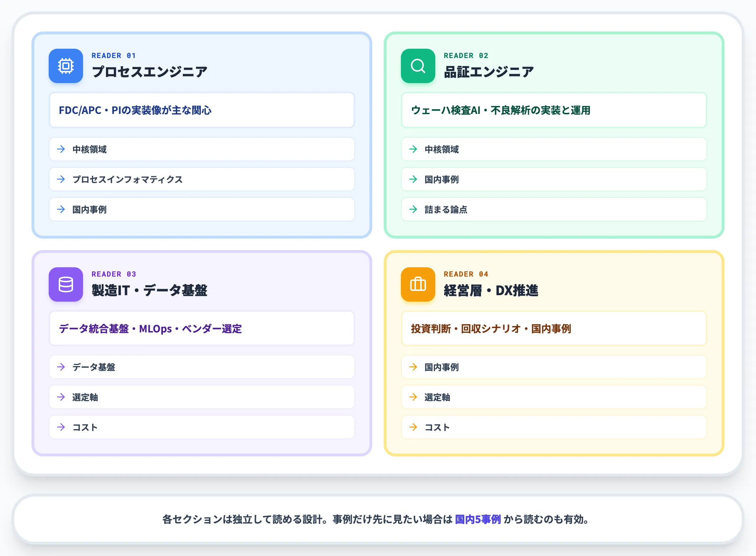
Task: Click the FDC/APC・PIの実装像が主な関心 summary box
Action: tap(202, 110)
